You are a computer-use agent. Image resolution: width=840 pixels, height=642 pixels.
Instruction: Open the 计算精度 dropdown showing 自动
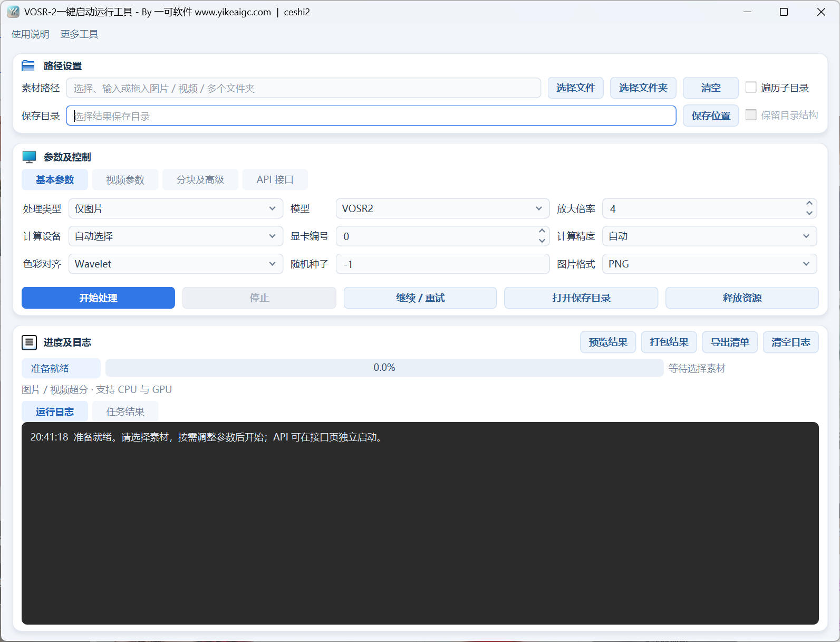(710, 236)
